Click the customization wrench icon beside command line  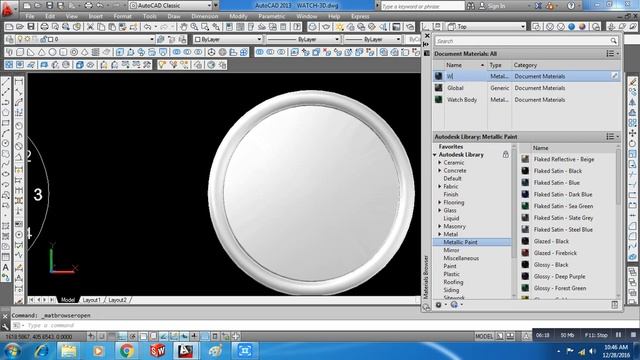point(5,326)
